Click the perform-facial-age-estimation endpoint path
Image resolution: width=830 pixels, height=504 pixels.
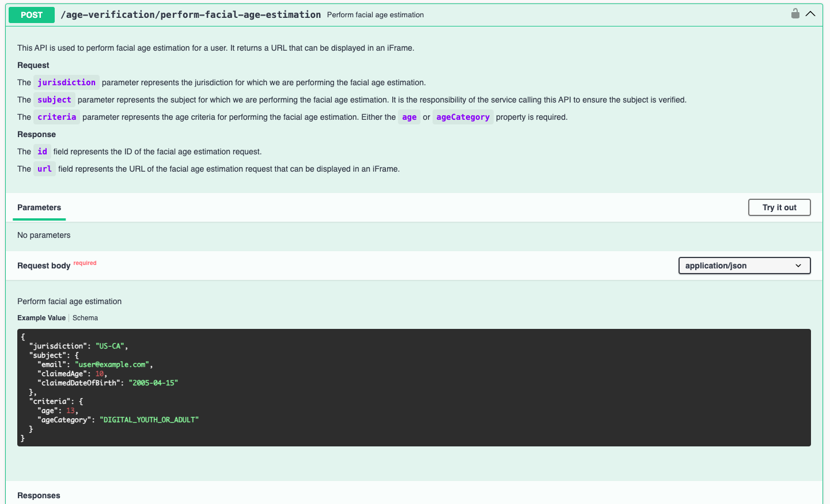191,15
